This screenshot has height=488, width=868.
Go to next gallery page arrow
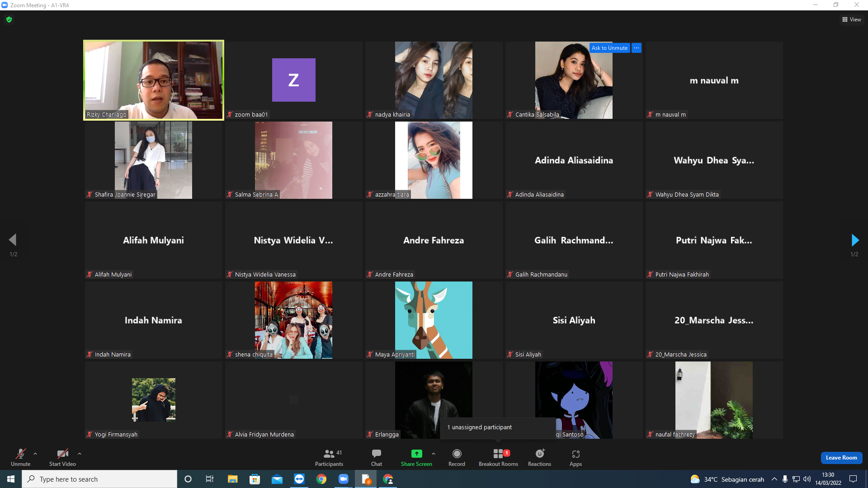854,239
